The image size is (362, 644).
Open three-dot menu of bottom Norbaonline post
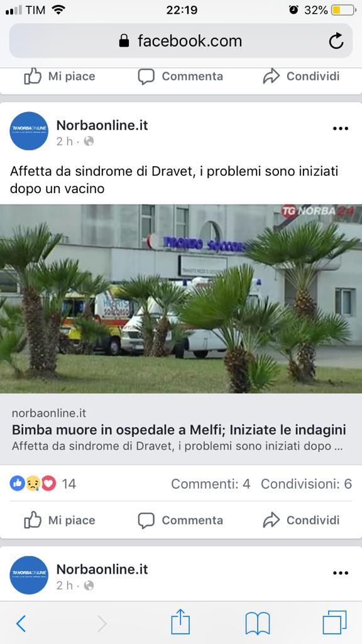click(x=340, y=573)
